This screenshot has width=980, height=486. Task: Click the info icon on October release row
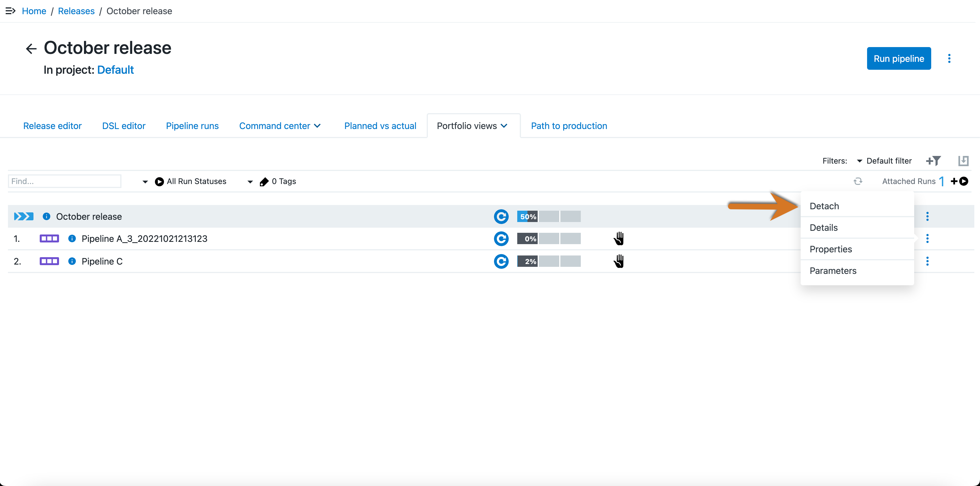[x=47, y=216]
